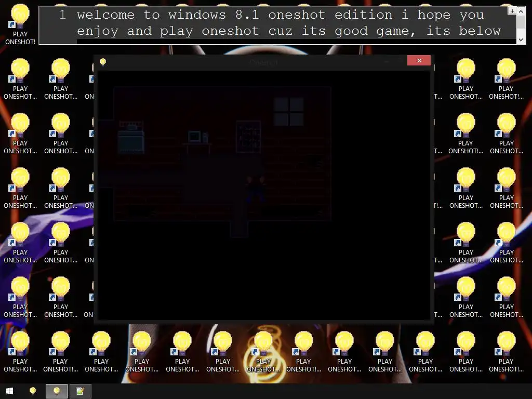Viewport: 532px width, 399px height.
Task: Place cursor on "enjoy and play oneshot" line
Action: pos(288,31)
